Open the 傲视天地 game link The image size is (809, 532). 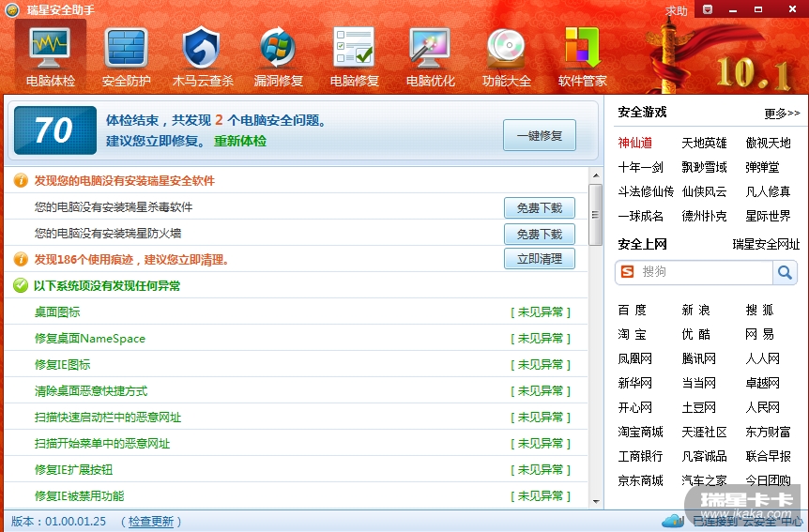[x=769, y=143]
